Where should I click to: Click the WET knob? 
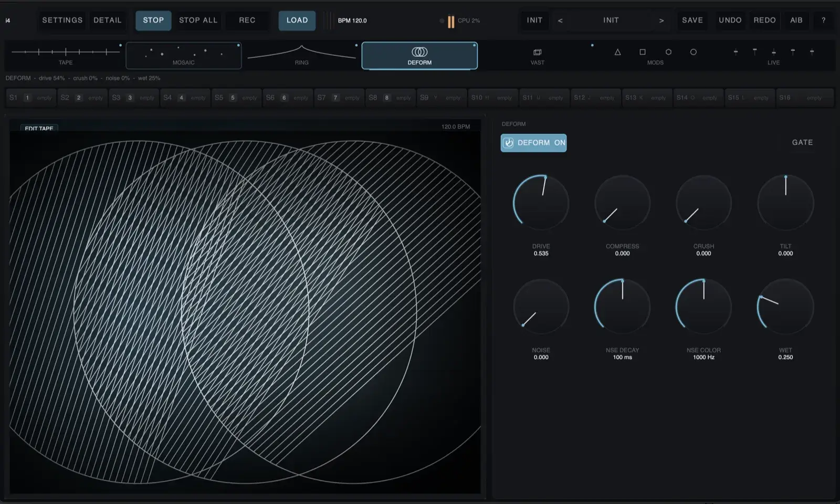click(x=785, y=307)
